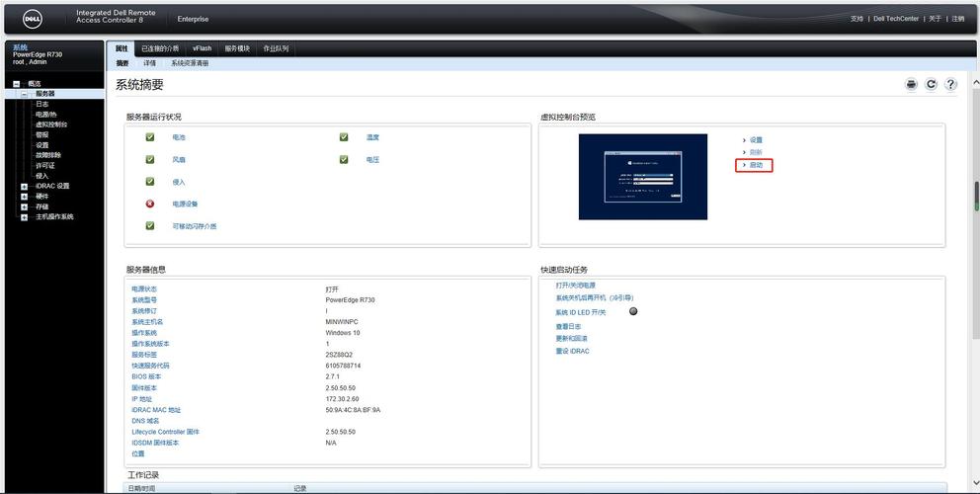Screen dimensions: 980x494
Task: Select the 摘要 sub-tab
Action: 122,63
